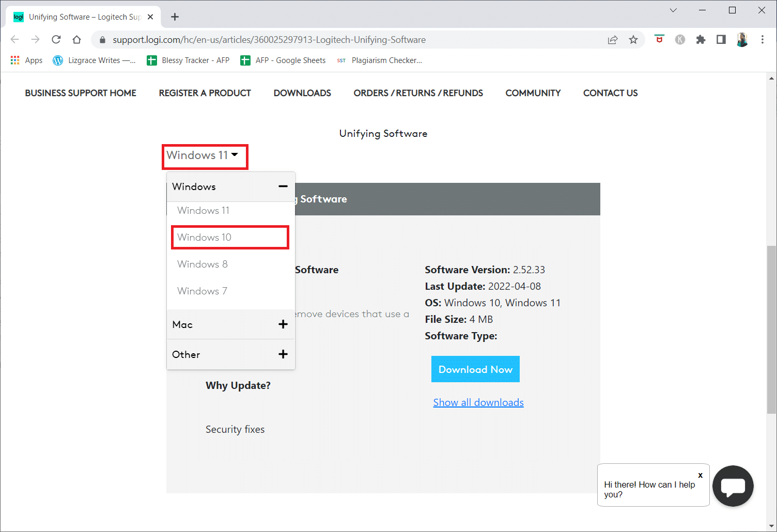The height and width of the screenshot is (532, 777).
Task: Open Orders / Returns / Refunds
Action: click(418, 93)
